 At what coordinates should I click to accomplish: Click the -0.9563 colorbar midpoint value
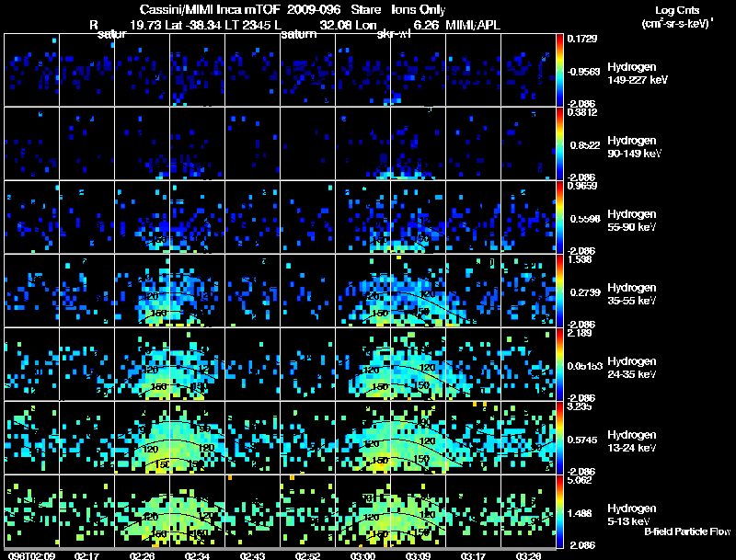(x=583, y=72)
